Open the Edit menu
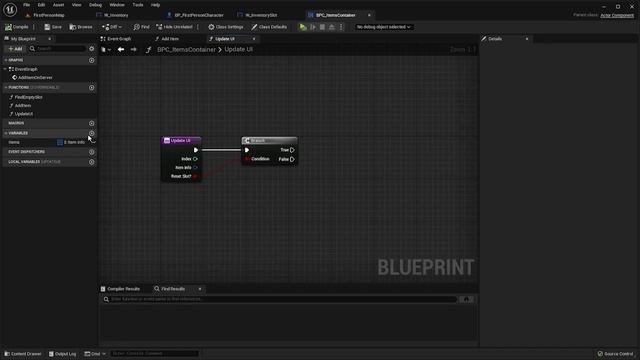This screenshot has width=640, height=360. coord(41,5)
